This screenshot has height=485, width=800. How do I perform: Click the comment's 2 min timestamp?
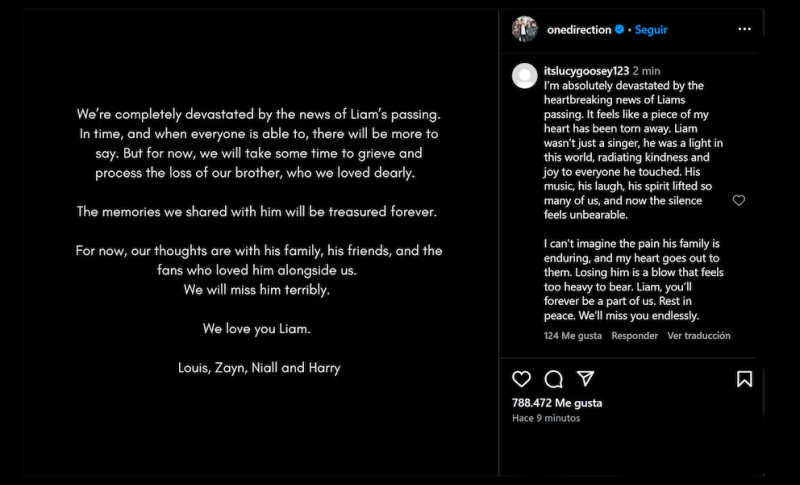[646, 71]
